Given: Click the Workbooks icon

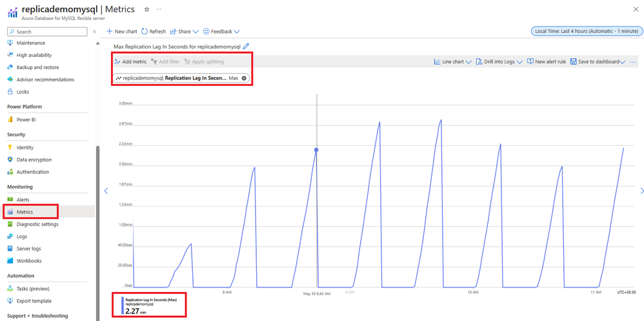Looking at the screenshot, I should point(10,260).
